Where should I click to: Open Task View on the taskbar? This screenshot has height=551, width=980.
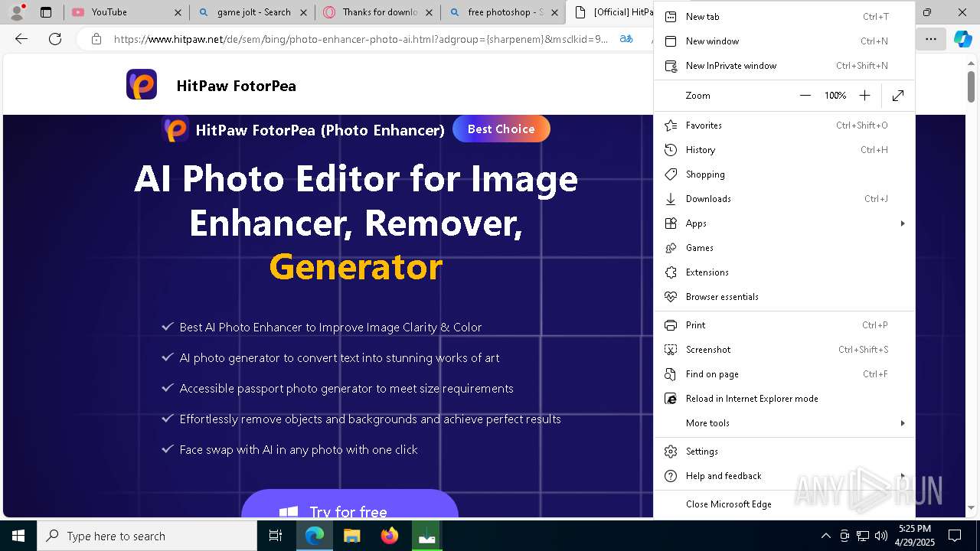[x=276, y=536]
